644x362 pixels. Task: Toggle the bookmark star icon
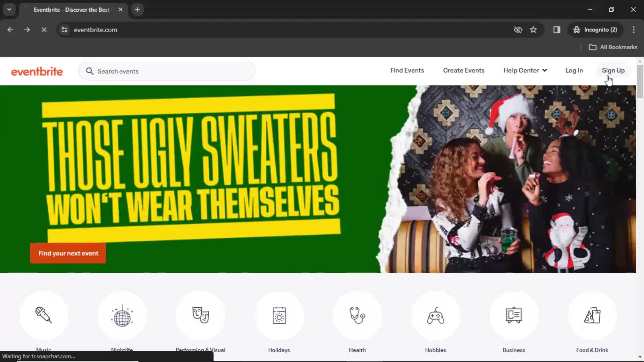(534, 29)
